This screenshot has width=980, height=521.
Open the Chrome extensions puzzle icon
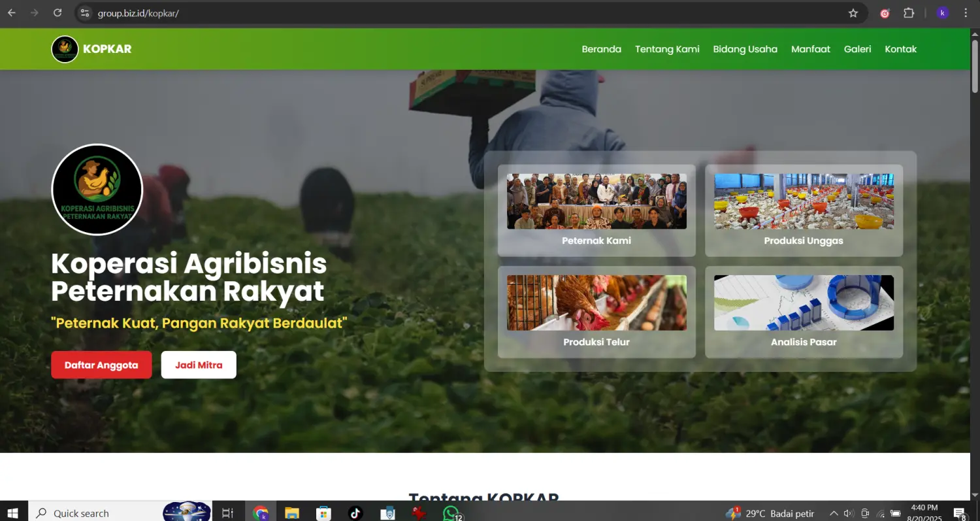click(x=908, y=12)
